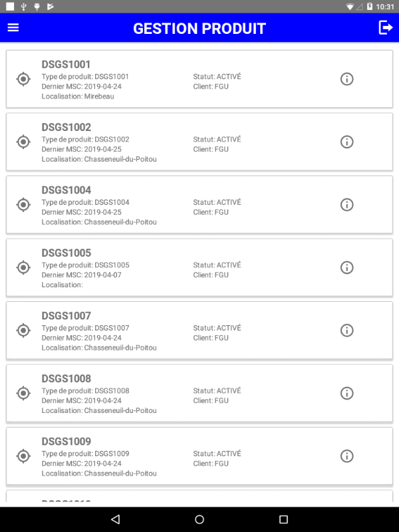The width and height of the screenshot is (399, 532).
Task: Show info for DSGS1002
Action: click(x=346, y=142)
